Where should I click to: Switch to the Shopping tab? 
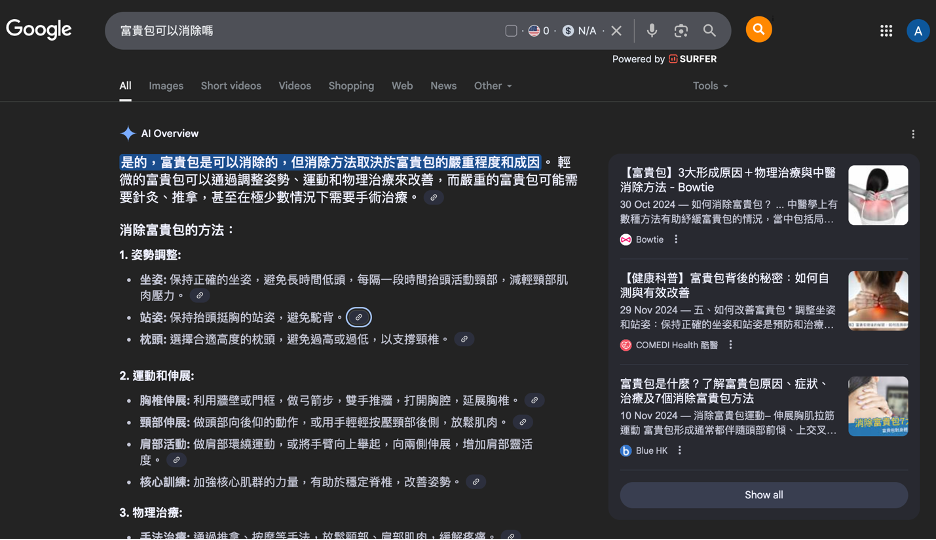coord(351,86)
